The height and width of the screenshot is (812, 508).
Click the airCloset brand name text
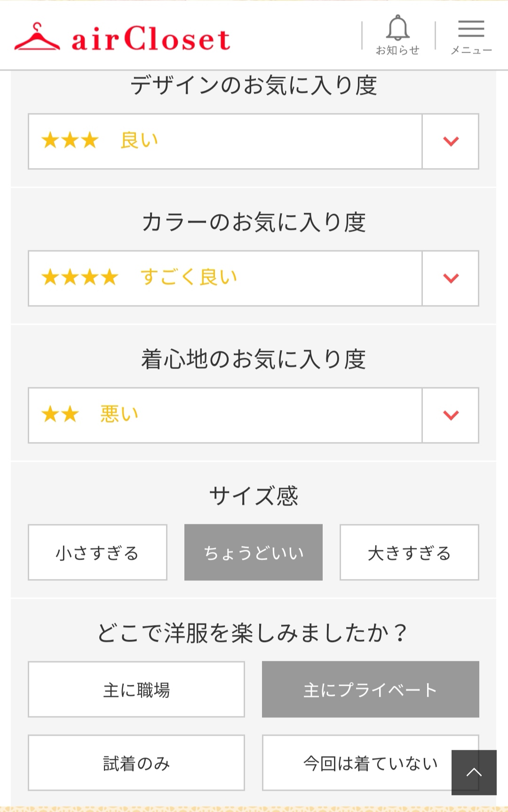pos(151,39)
